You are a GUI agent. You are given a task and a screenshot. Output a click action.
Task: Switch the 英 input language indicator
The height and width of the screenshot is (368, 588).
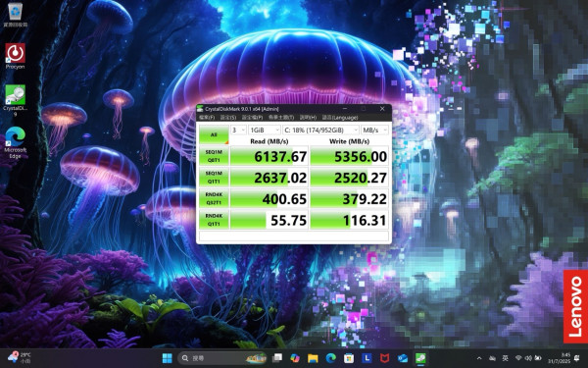[x=505, y=358]
